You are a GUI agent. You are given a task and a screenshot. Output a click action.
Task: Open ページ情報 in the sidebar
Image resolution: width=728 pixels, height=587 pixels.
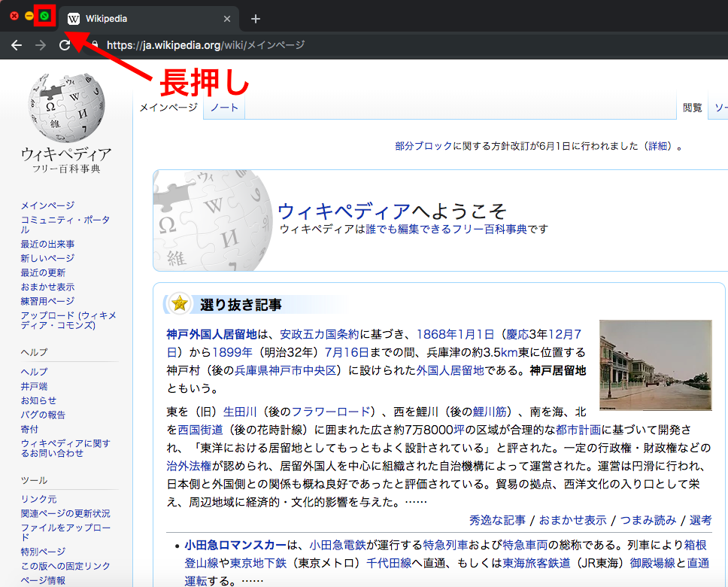coord(43,580)
